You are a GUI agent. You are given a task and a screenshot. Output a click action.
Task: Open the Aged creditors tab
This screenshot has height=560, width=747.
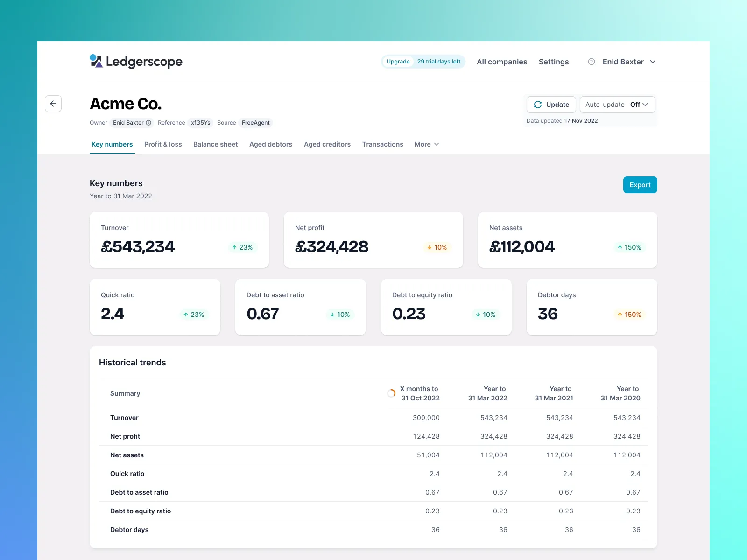coord(327,144)
